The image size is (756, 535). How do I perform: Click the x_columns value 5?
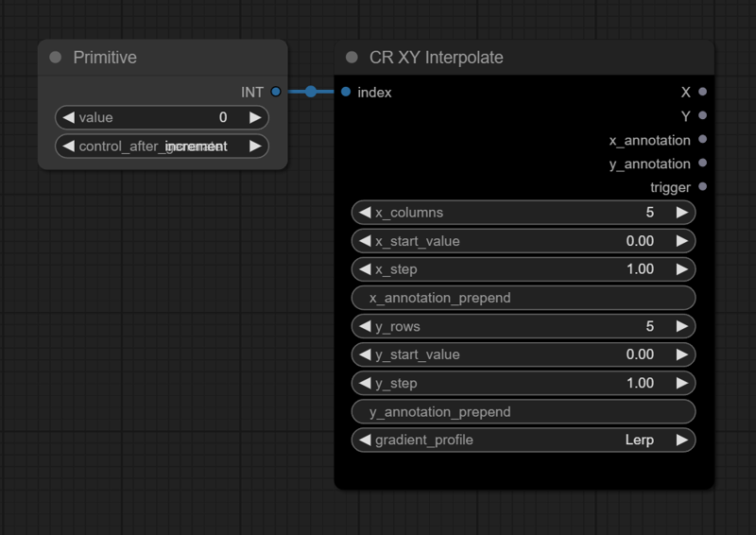point(650,213)
